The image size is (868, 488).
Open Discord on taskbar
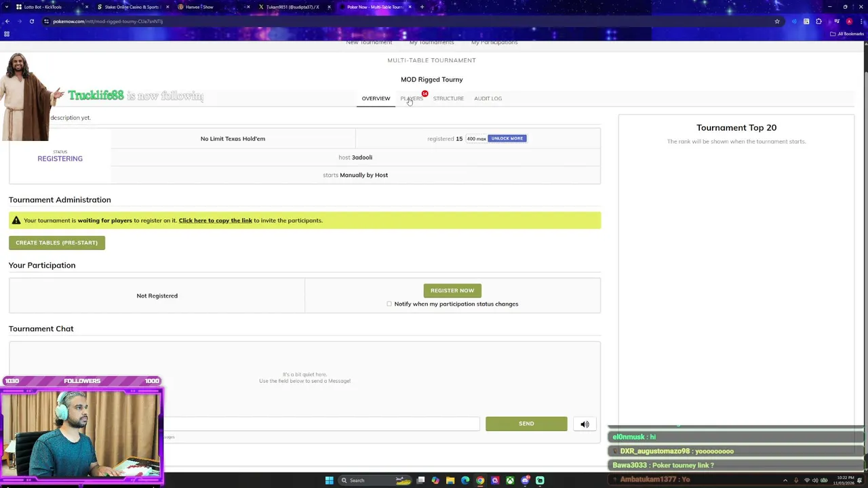pos(525,481)
